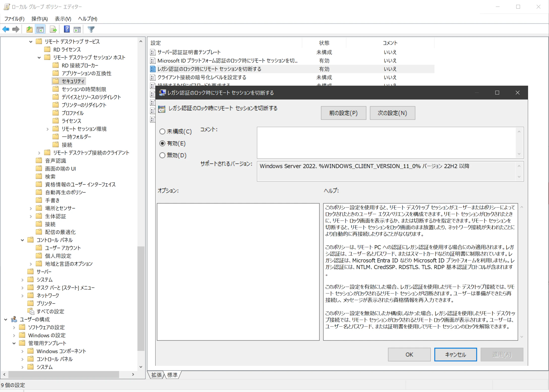Click the Export list toolbar icon
Image resolution: width=549 pixels, height=392 pixels.
53,29
